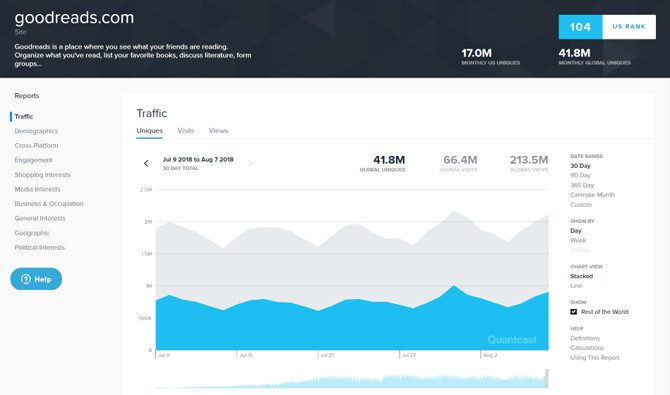Select the 30 Day date range
This screenshot has height=395, width=670.
(x=580, y=165)
